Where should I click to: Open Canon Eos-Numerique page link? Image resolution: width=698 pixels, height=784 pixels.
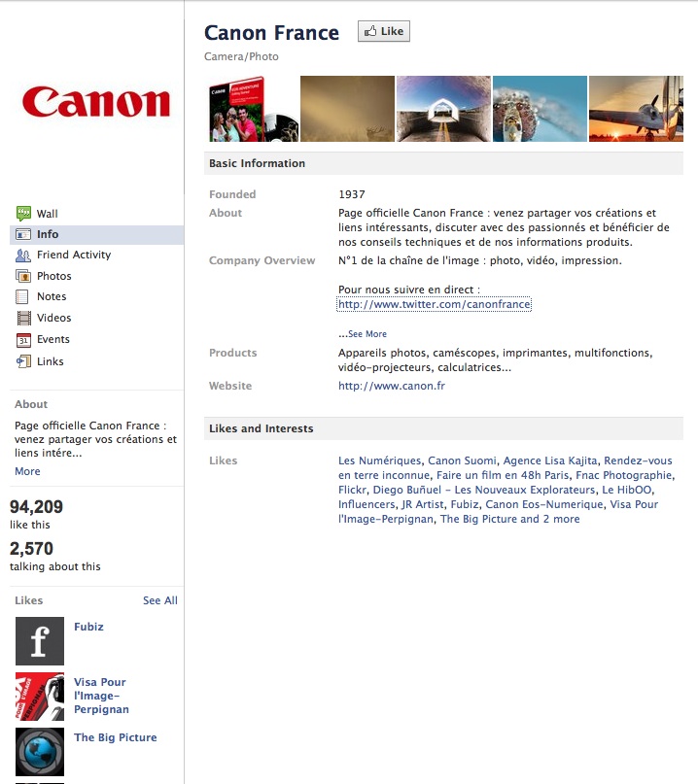point(543,504)
